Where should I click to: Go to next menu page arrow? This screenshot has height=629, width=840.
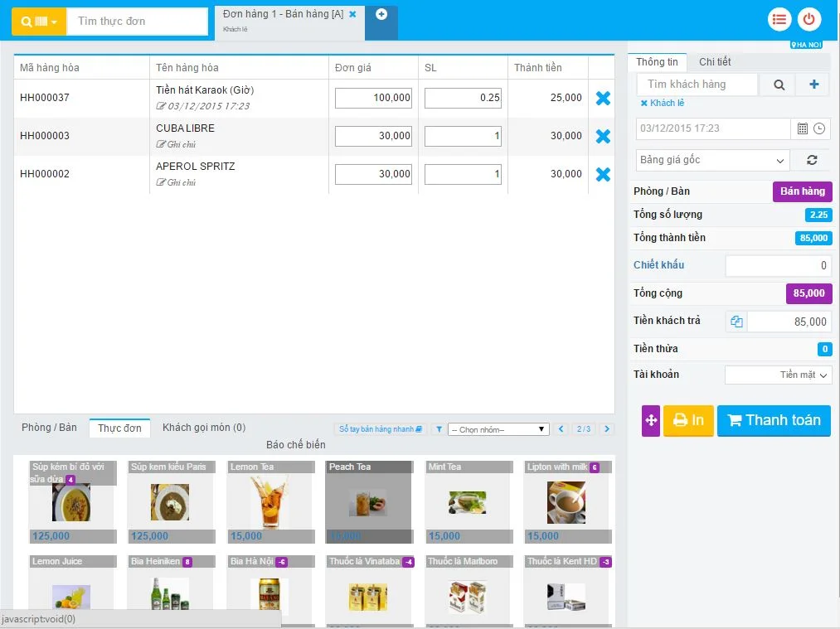pos(607,429)
